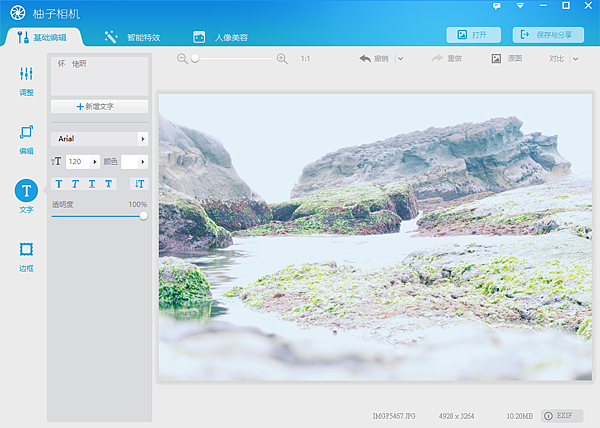Toggle text shadow style (fourth T)
The height and width of the screenshot is (428, 600).
click(x=109, y=184)
